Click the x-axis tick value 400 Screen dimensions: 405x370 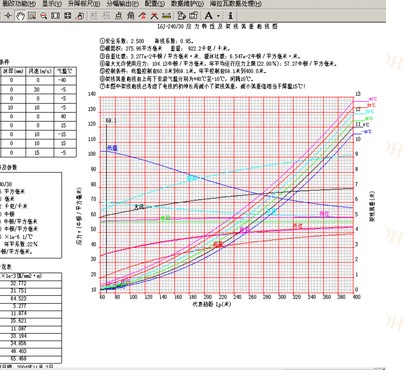pos(356,297)
